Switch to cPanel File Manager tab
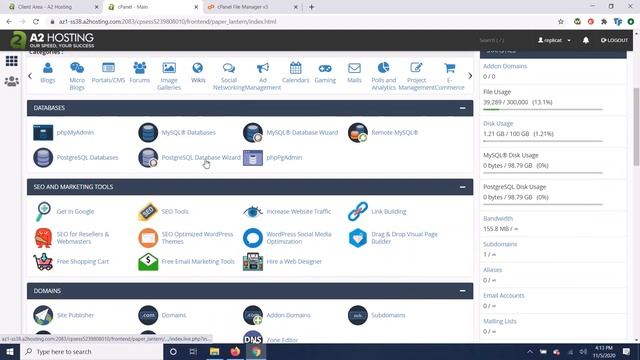 click(x=252, y=7)
